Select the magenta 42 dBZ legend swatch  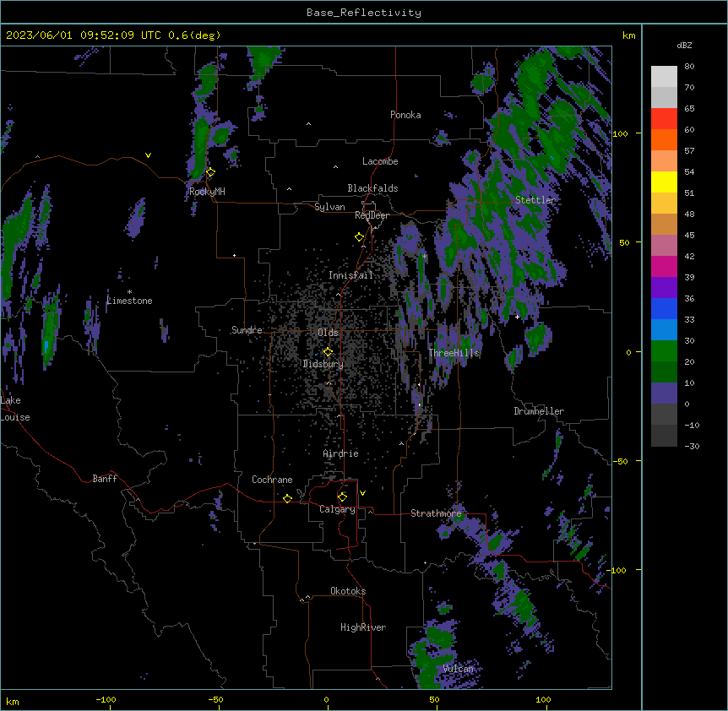point(664,266)
